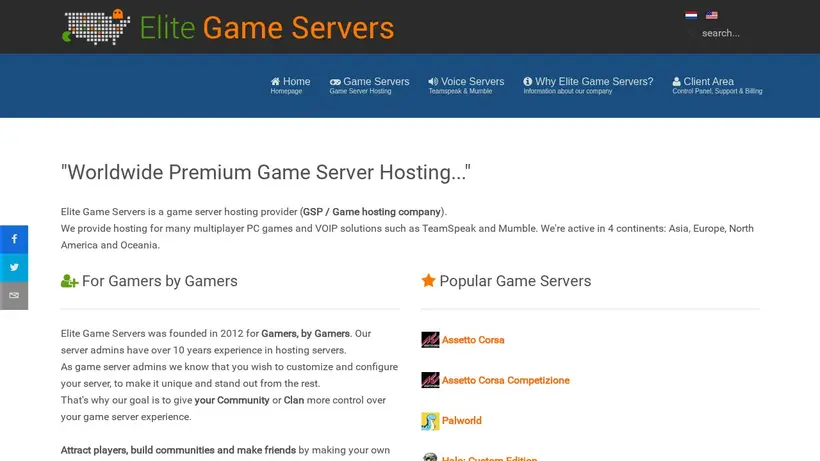This screenshot has width=820, height=461.
Task: Click the Popular Game Servers heading
Action: tap(515, 281)
